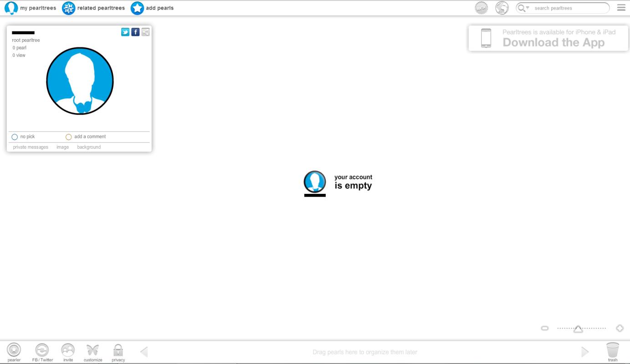Image resolution: width=630 pixels, height=364 pixels.
Task: Click the '0 view' count
Action: coord(19,56)
